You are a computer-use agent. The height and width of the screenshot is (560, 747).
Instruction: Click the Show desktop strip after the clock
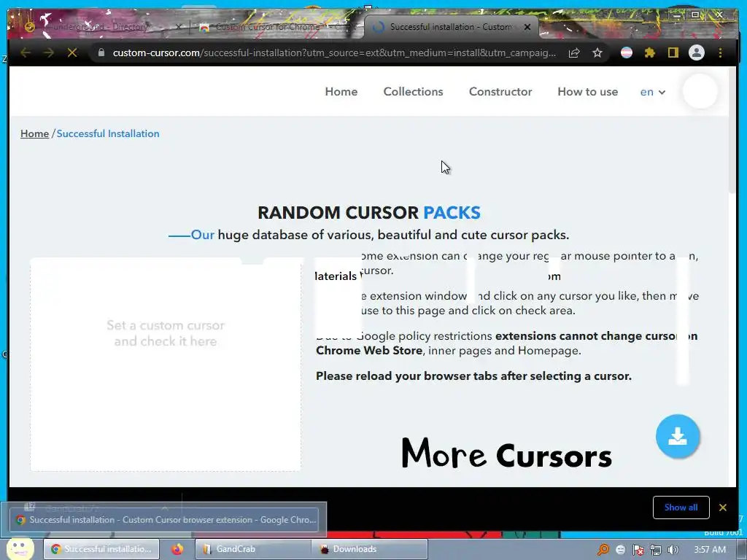tap(742, 549)
